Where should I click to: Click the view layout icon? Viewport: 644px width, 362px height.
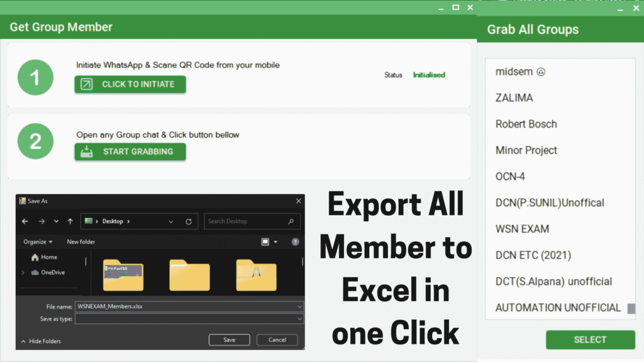pyautogui.click(x=265, y=241)
